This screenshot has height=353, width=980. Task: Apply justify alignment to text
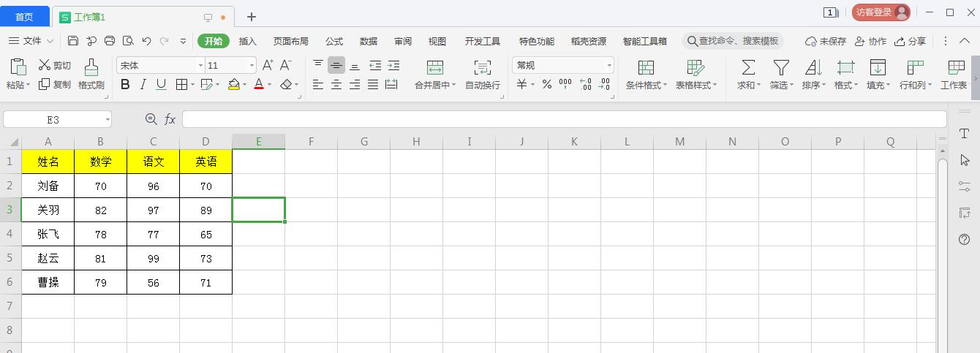tap(373, 85)
